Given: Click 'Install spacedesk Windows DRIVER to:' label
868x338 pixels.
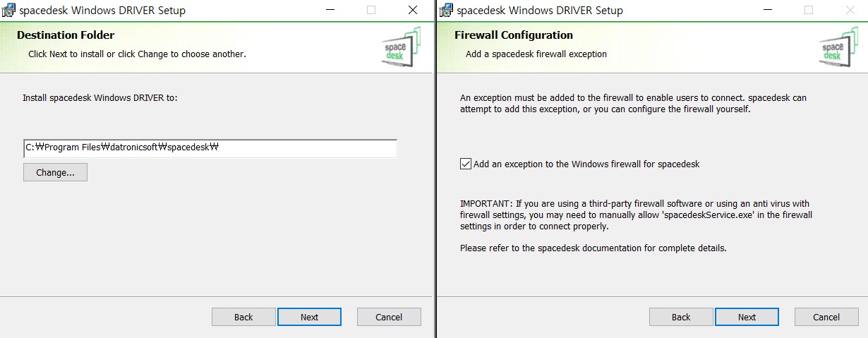Looking at the screenshot, I should 100,97.
